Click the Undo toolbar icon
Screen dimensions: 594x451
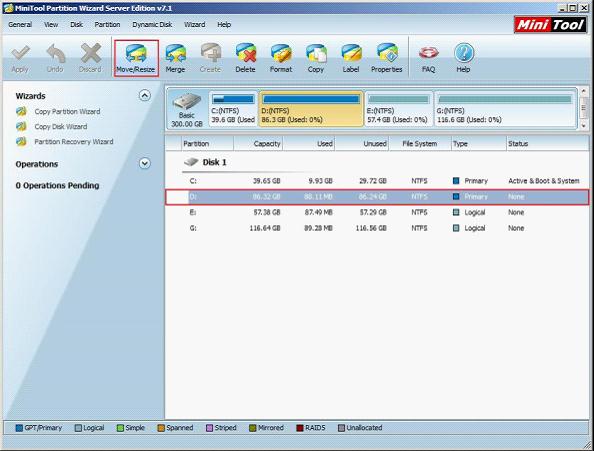(55, 53)
